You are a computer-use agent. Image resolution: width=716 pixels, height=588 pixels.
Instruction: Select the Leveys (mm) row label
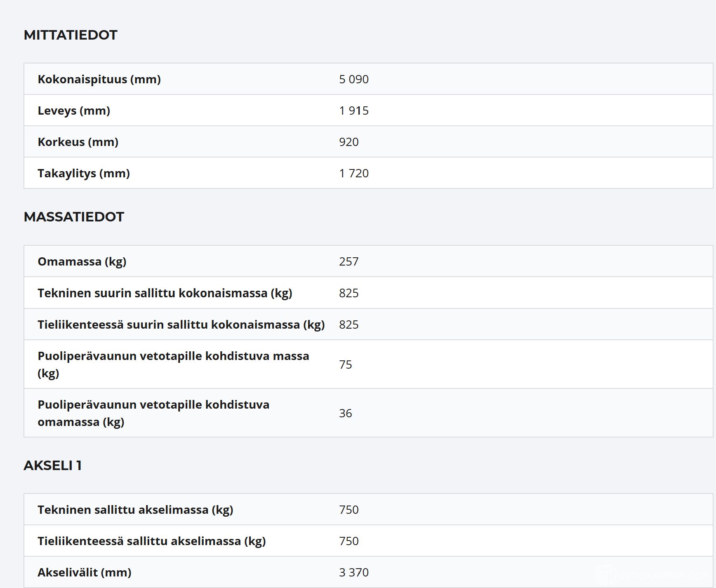click(x=74, y=111)
